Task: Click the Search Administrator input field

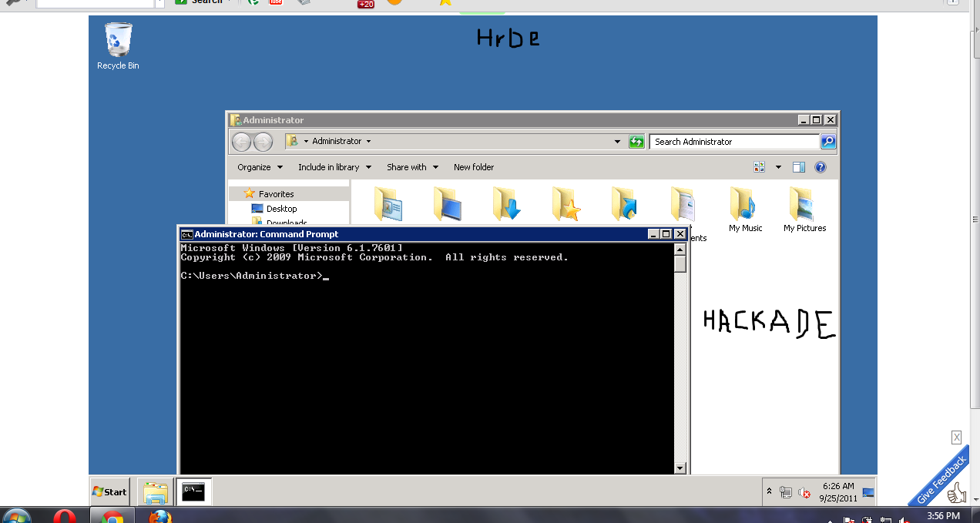Action: coord(735,142)
